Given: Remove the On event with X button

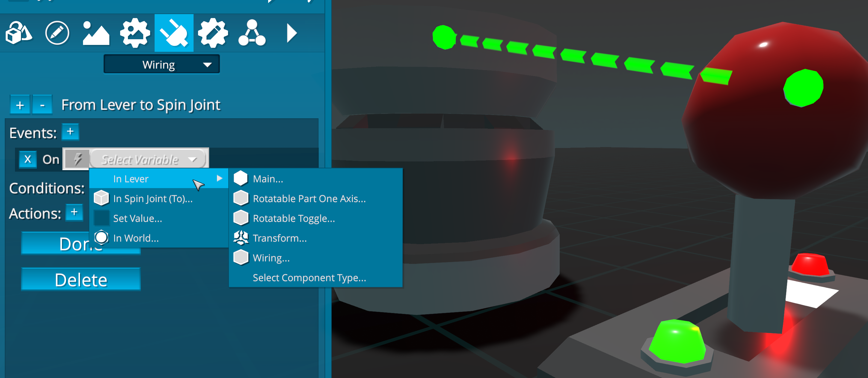Looking at the screenshot, I should (x=28, y=159).
